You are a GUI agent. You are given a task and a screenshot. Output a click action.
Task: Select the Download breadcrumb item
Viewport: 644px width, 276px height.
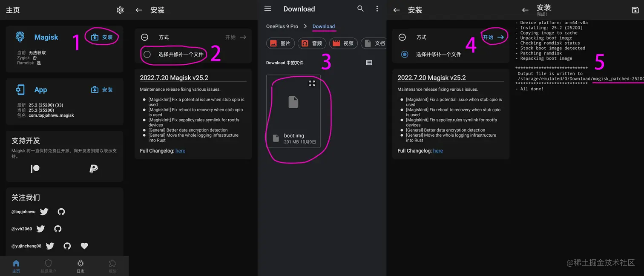pyautogui.click(x=324, y=26)
